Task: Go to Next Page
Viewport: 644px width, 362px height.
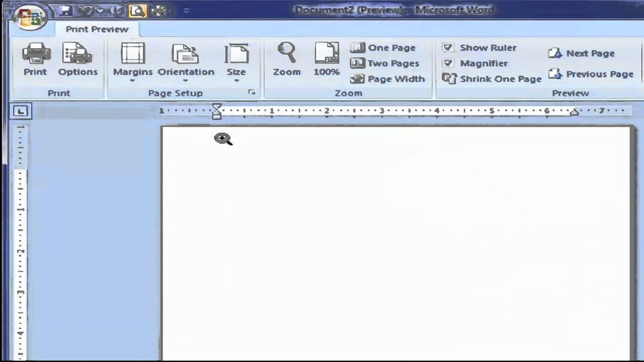Action: click(581, 53)
